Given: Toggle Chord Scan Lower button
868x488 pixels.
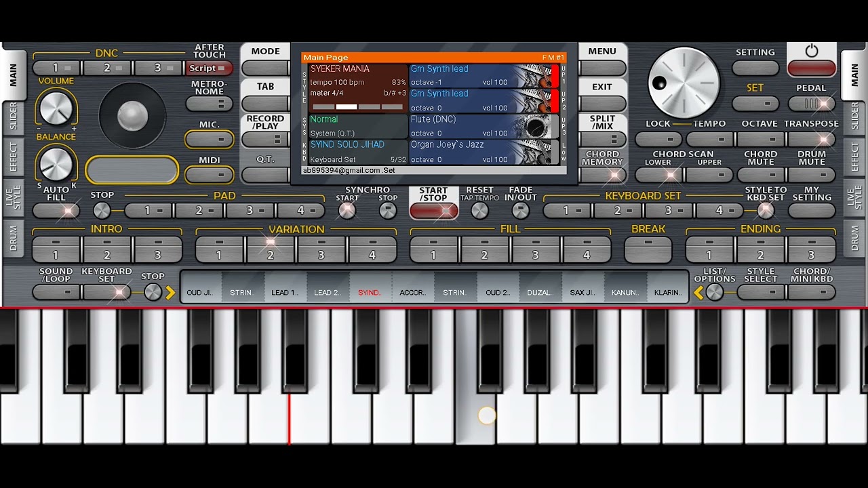Looking at the screenshot, I should [659, 175].
